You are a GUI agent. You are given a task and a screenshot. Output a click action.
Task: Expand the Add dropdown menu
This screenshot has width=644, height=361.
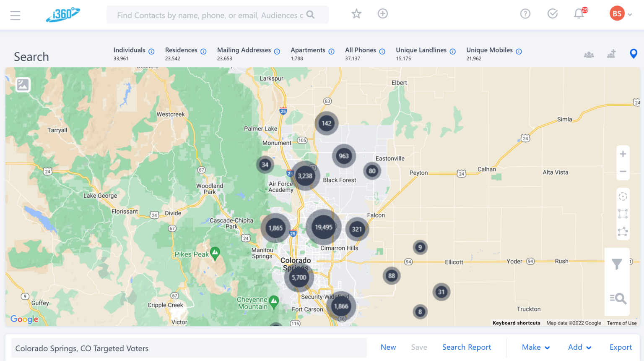[580, 347]
